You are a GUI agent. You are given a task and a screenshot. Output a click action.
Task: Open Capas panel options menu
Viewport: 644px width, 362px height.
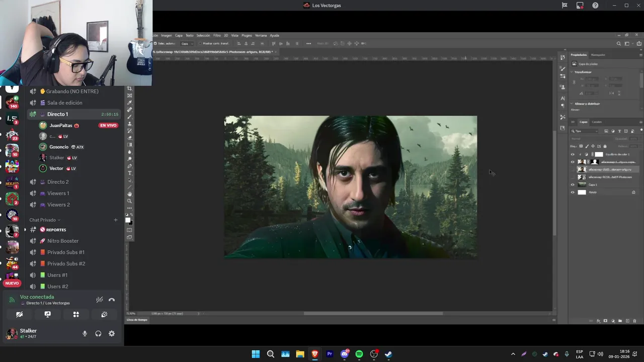click(x=640, y=122)
